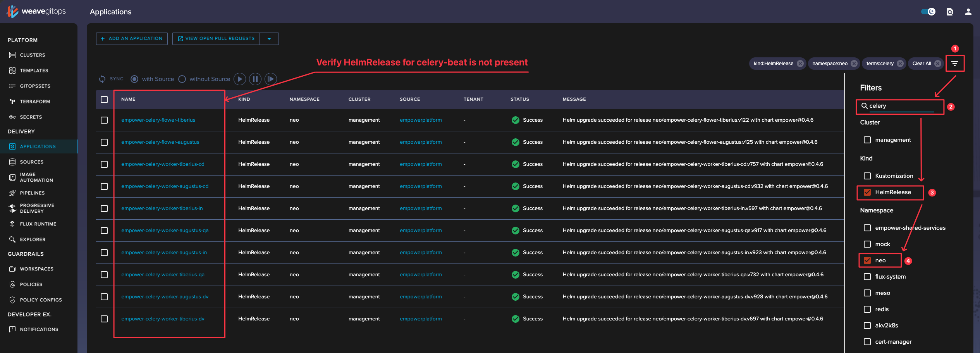Image resolution: width=980 pixels, height=353 pixels.
Task: Uncheck the HelmRelease kind filter
Action: [867, 192]
